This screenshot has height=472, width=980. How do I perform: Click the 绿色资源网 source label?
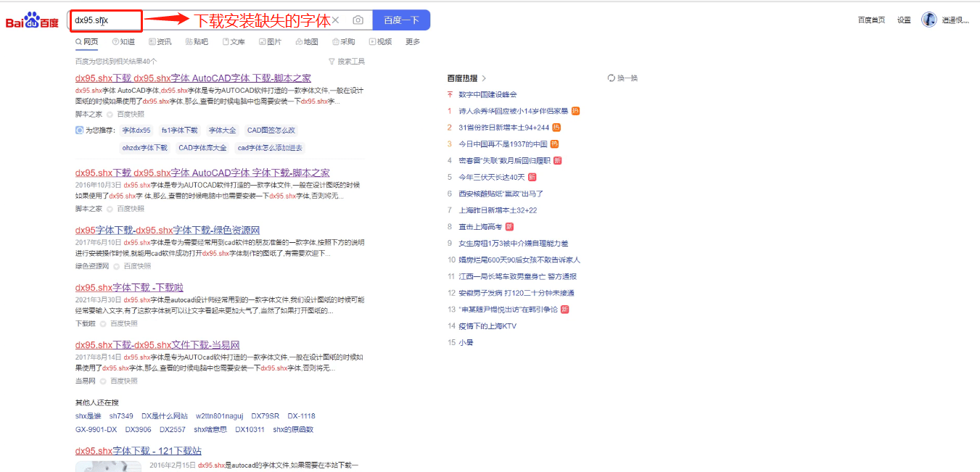(92, 266)
